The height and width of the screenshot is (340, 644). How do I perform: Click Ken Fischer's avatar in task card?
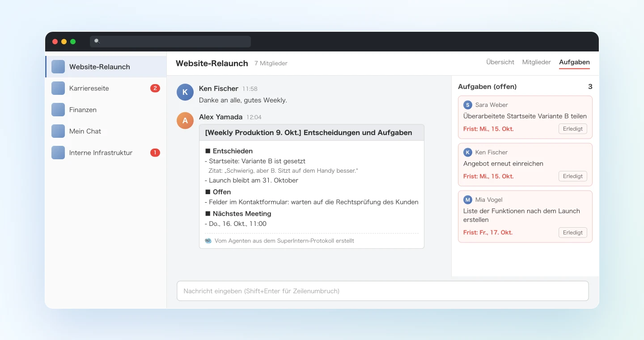468,152
